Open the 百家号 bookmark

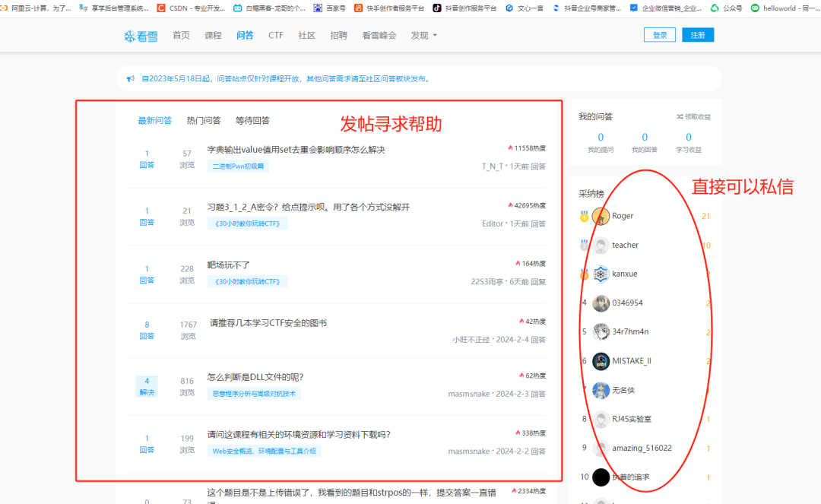329,8
